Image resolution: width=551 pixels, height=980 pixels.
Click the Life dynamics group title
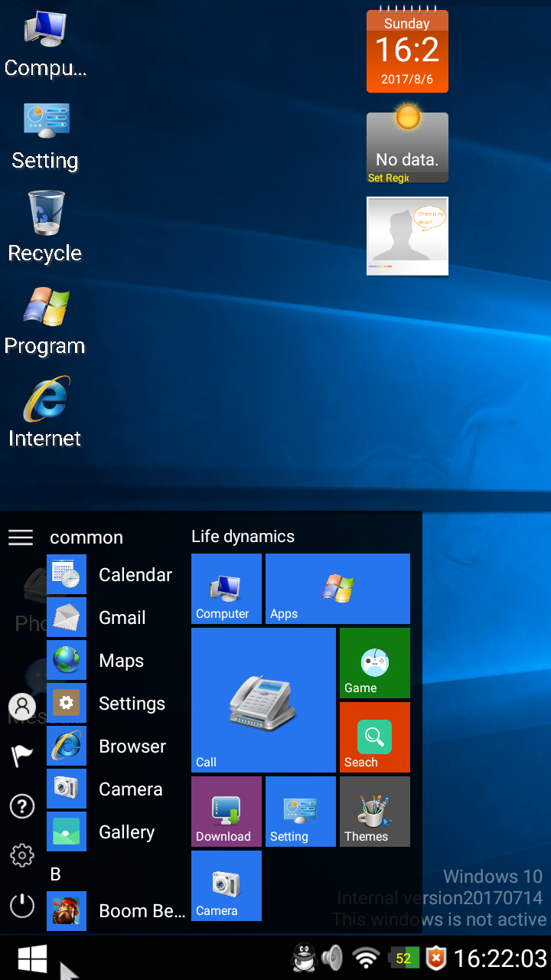243,537
